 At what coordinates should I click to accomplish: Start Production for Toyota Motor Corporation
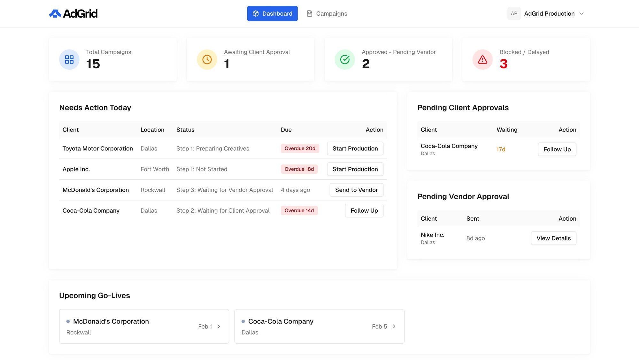point(355,148)
